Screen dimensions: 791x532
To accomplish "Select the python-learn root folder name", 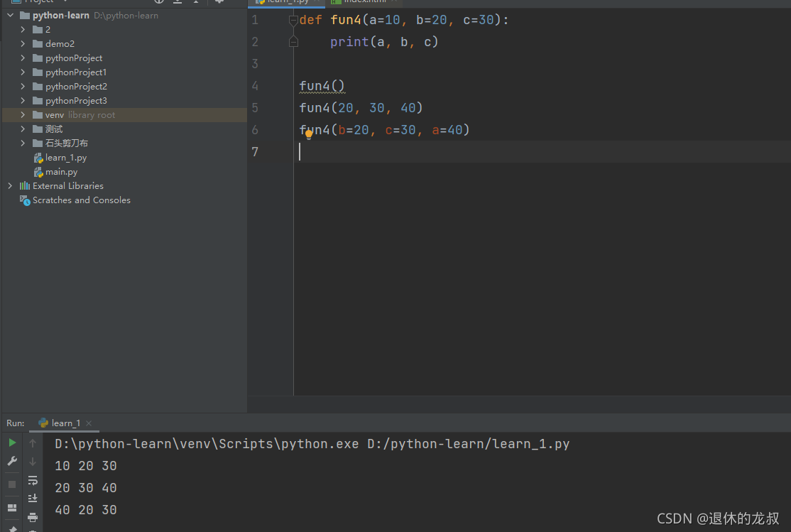I will point(60,15).
